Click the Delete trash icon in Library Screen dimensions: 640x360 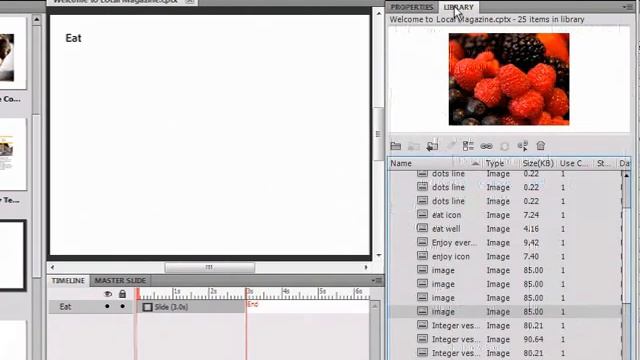click(x=541, y=146)
